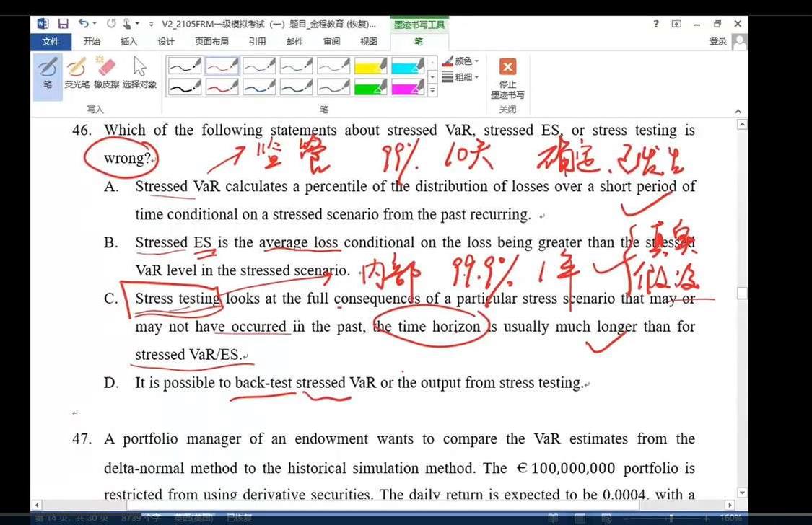Click the zoom percentage 160% in status bar
812x525 pixels.
pos(730,518)
